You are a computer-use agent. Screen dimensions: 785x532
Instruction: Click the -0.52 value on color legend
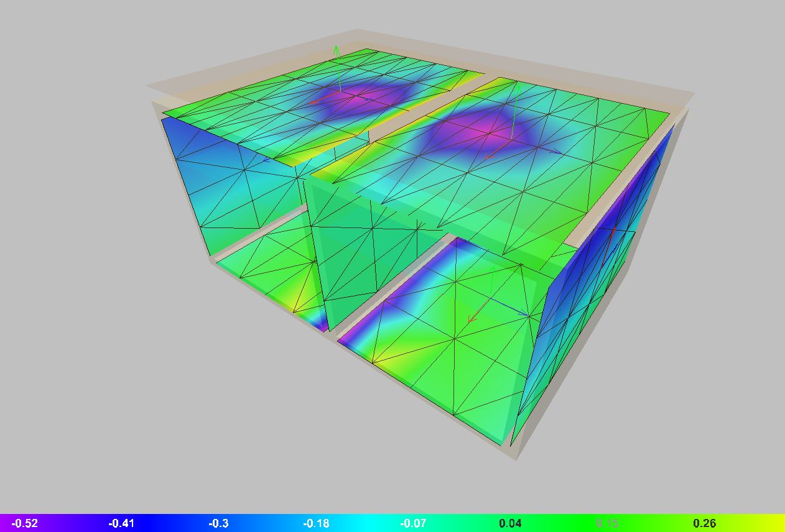(24, 523)
